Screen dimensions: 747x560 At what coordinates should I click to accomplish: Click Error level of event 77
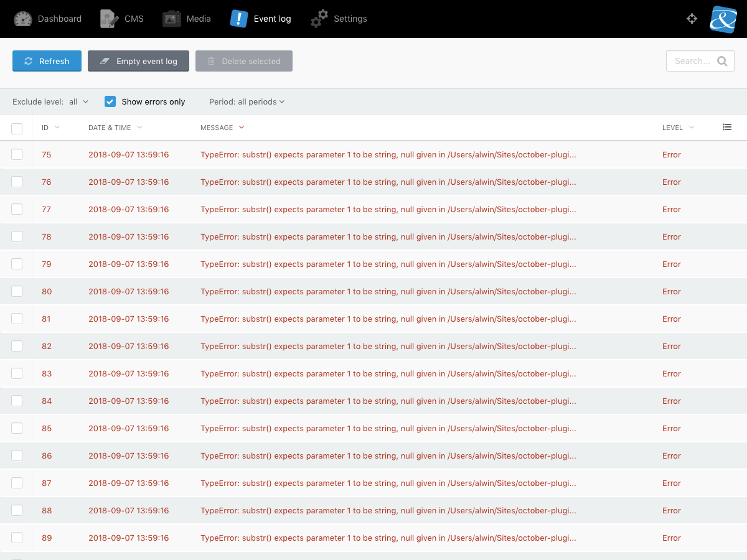(x=672, y=210)
